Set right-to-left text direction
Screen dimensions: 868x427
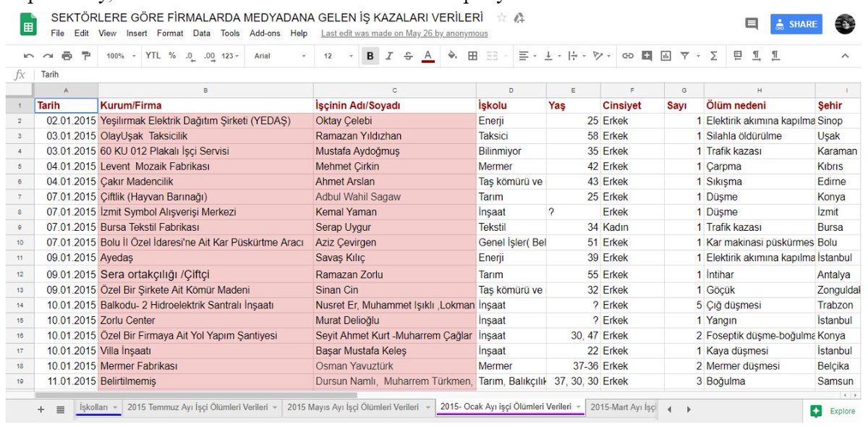[775, 56]
